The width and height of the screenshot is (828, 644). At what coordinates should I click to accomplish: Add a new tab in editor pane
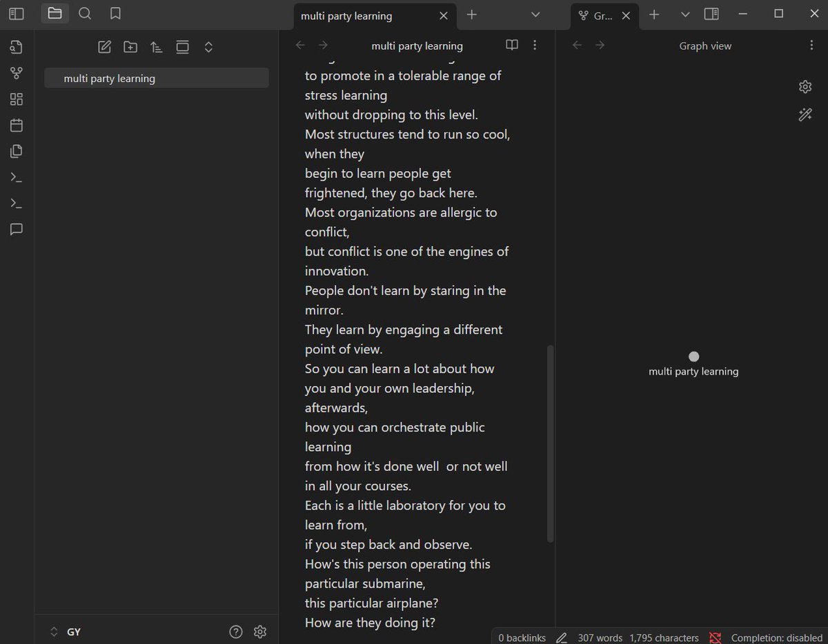[472, 14]
